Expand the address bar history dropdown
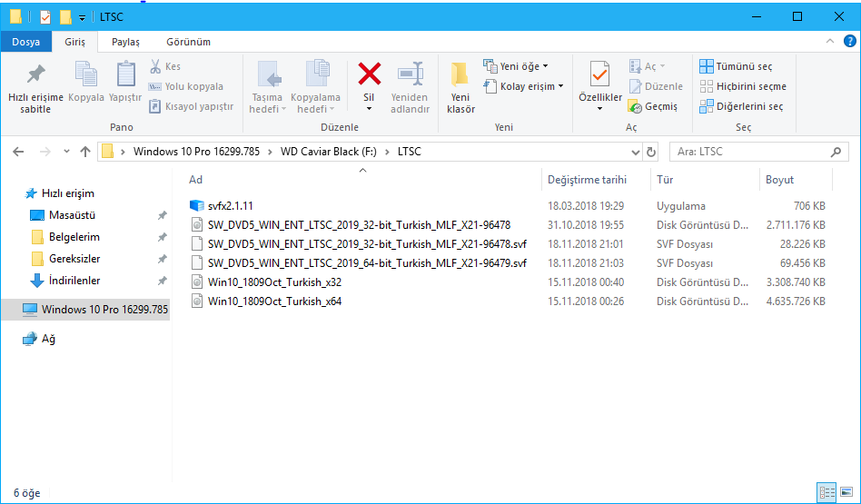861x504 pixels. pos(636,152)
